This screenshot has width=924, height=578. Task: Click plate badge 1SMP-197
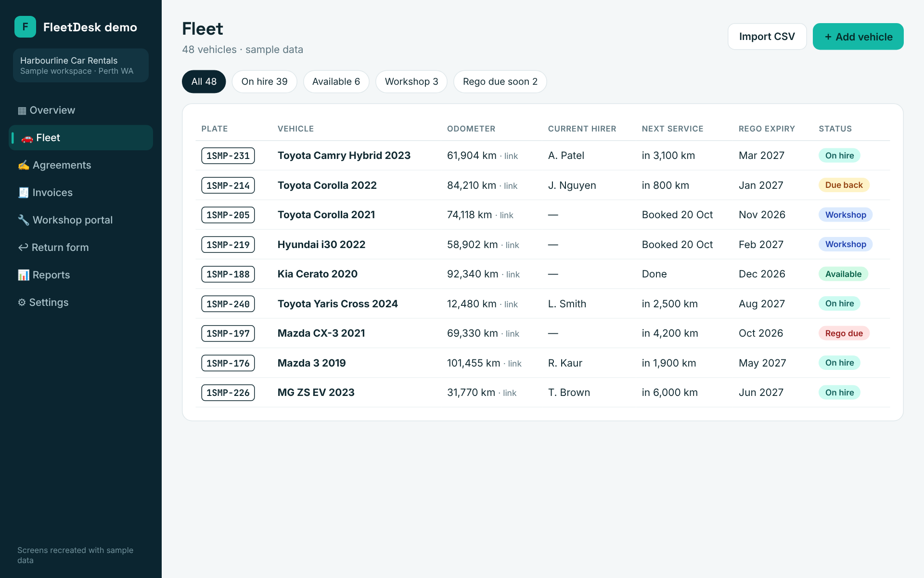click(228, 333)
